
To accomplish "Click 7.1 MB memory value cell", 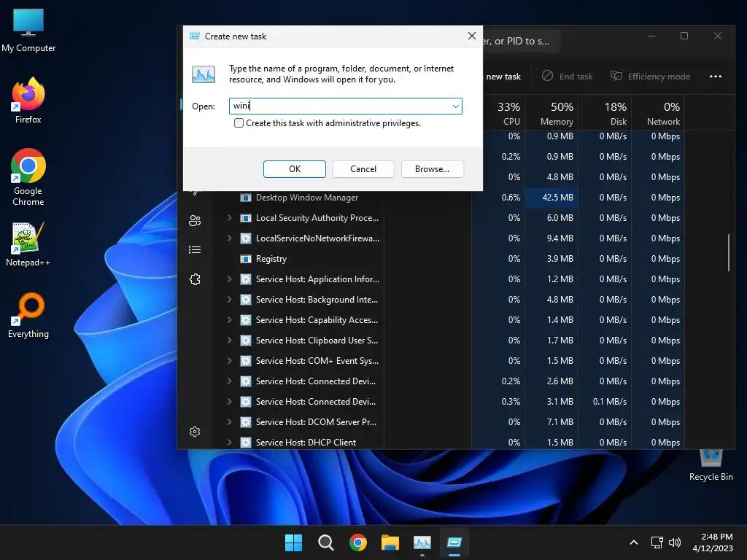I will 551,422.
